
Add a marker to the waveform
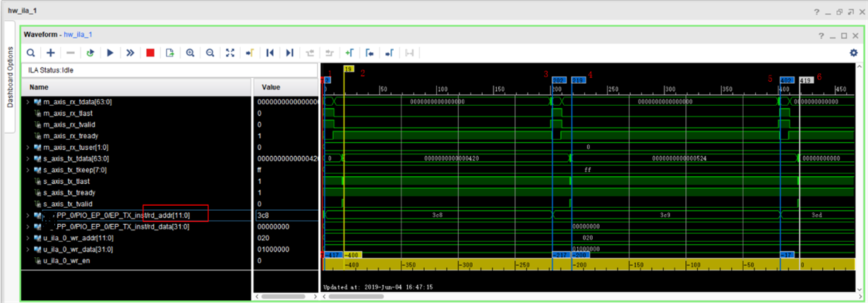(x=349, y=53)
